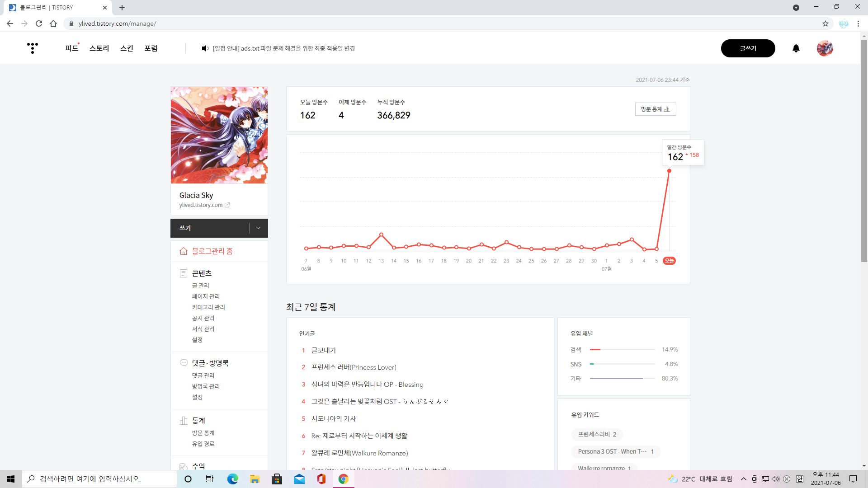
Task: Open Chrome in the Windows taskbar
Action: (x=344, y=479)
